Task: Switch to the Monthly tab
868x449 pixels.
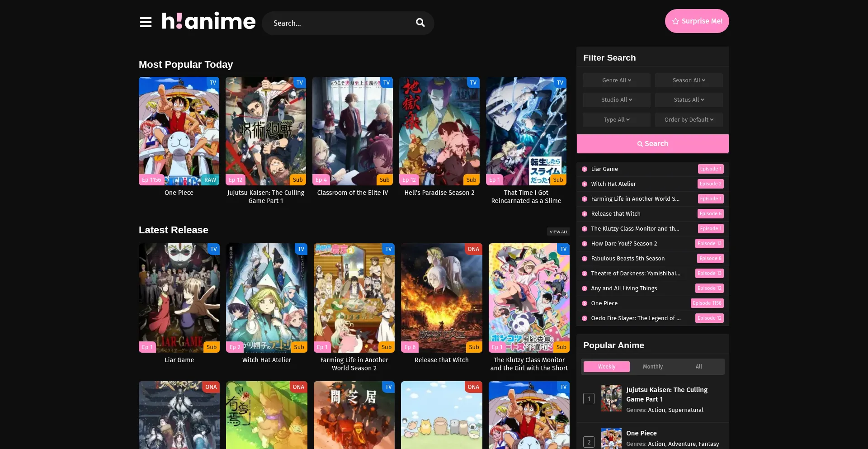Action: point(653,367)
